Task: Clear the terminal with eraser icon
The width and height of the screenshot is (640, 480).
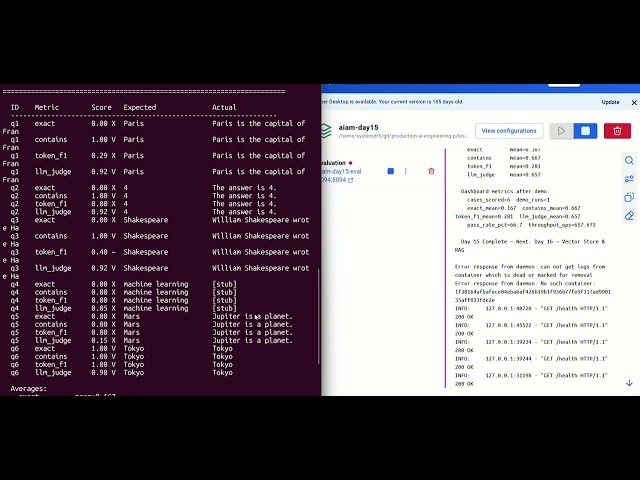Action: coord(629,216)
